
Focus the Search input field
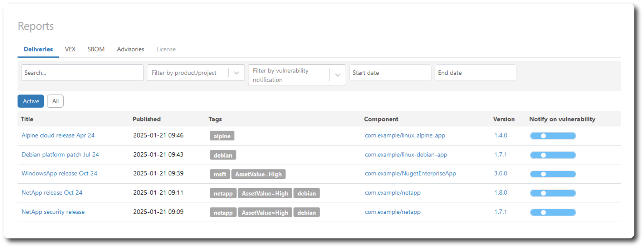[x=82, y=73]
